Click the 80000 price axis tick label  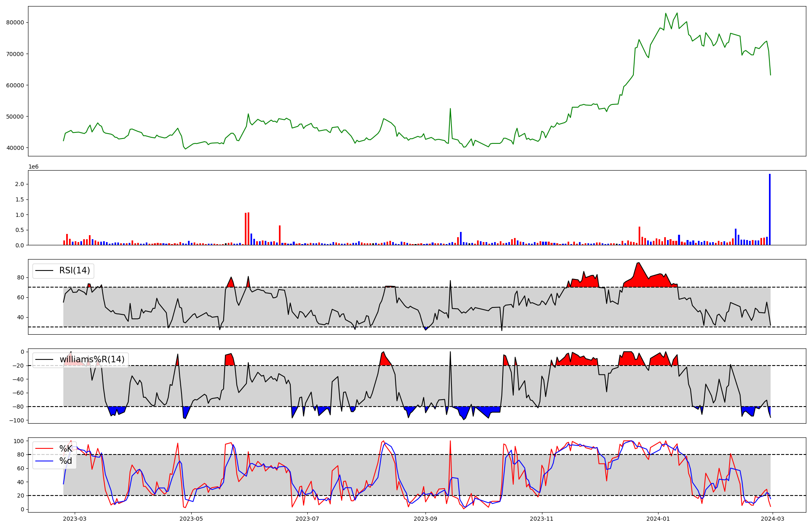(15, 22)
